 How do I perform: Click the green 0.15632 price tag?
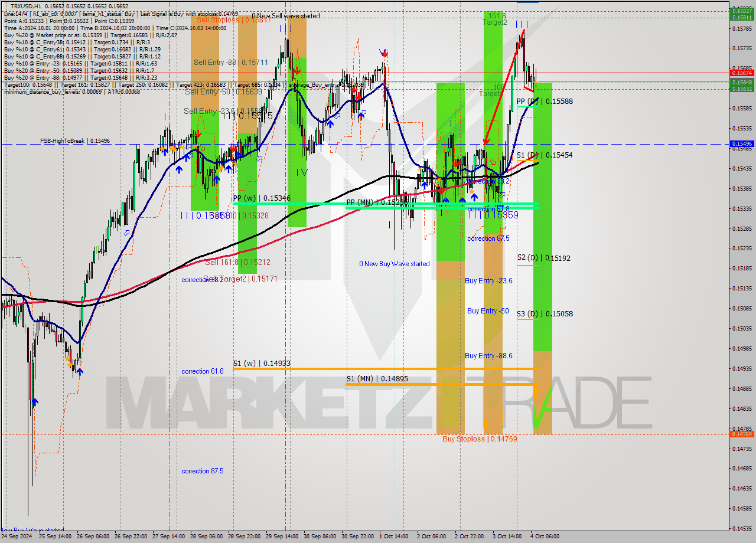(x=742, y=89)
